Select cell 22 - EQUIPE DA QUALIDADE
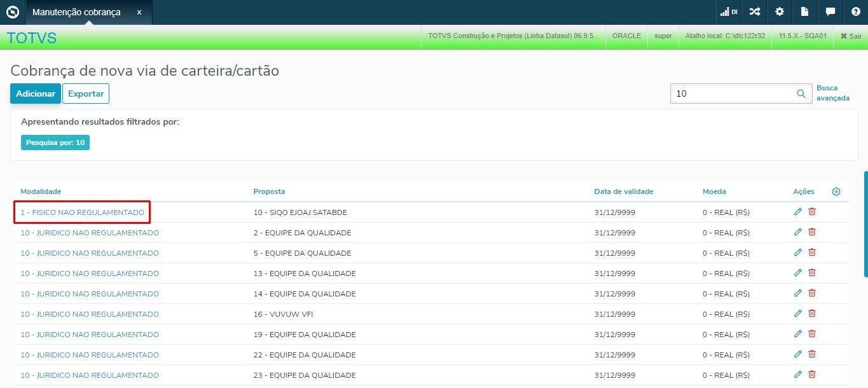The image size is (868, 388). (x=305, y=355)
